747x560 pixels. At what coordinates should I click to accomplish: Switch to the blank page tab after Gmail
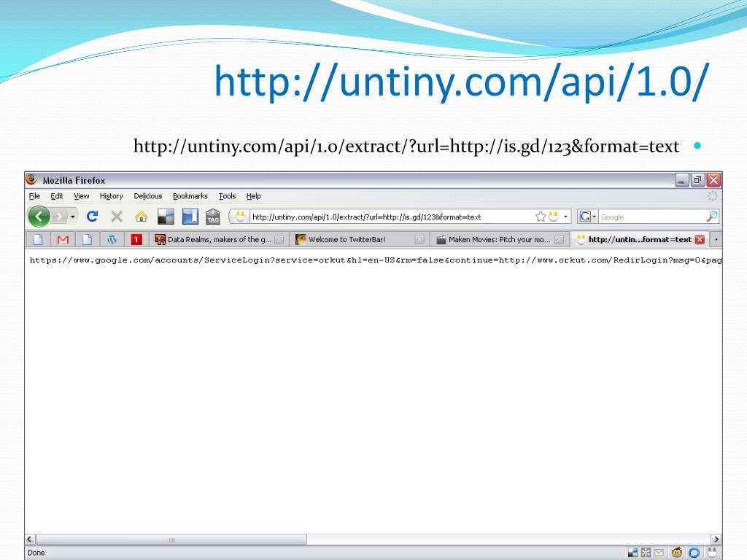88,239
